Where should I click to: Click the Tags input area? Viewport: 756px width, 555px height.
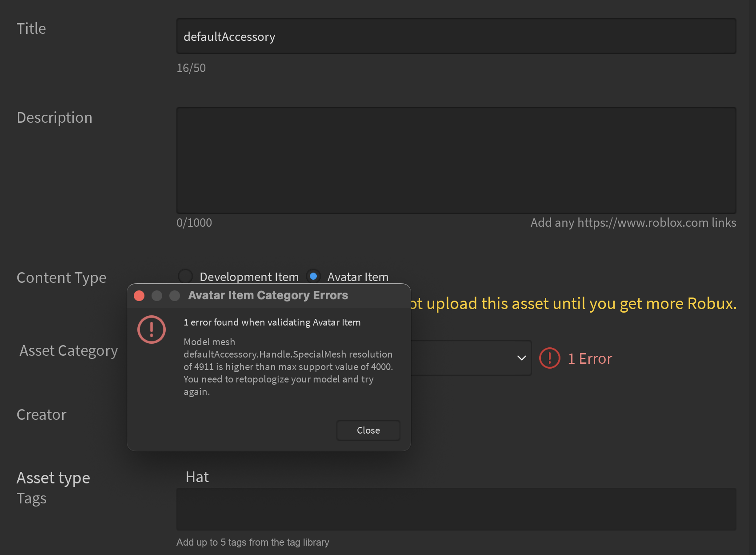[456, 509]
